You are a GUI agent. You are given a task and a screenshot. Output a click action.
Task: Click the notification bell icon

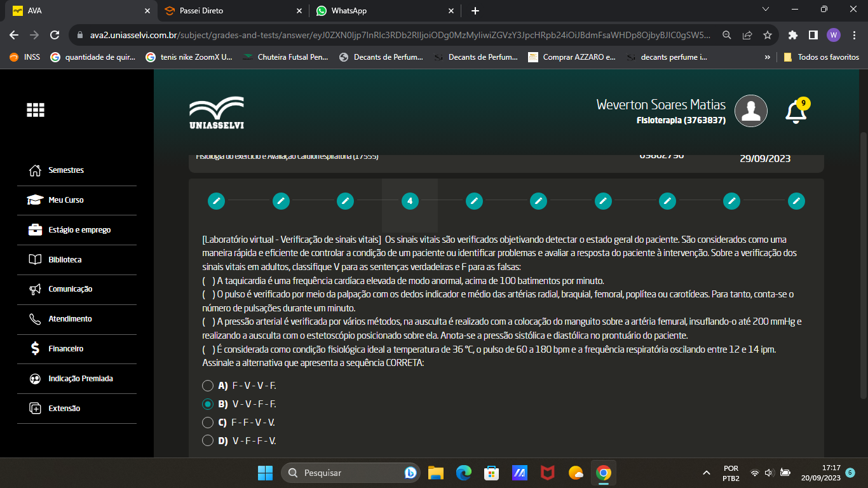[795, 112]
